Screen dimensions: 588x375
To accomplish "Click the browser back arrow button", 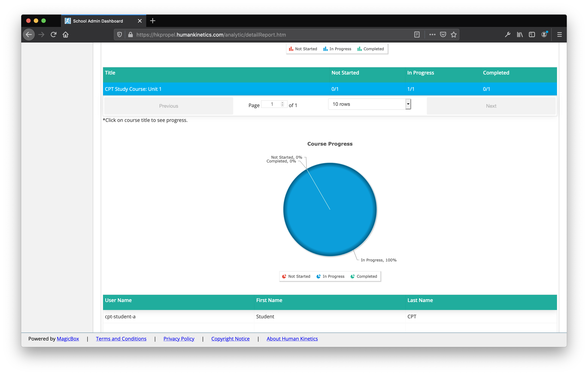I will [29, 35].
